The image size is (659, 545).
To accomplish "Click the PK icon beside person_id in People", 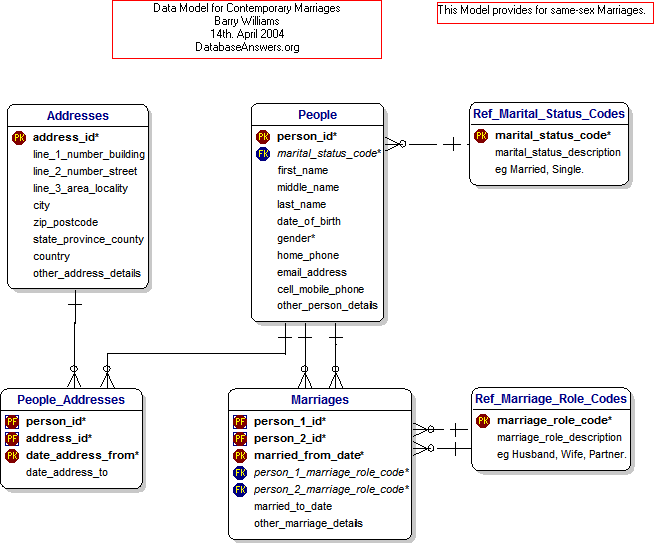I will coord(263,137).
